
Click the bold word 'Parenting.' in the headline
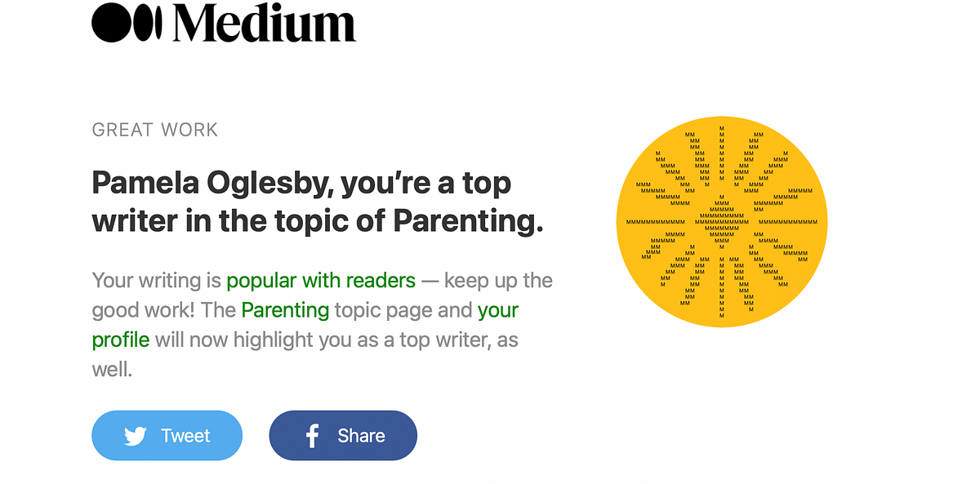[x=468, y=220]
